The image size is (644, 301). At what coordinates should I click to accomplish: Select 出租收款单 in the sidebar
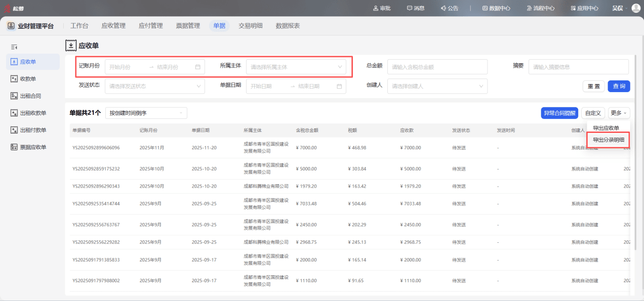(33, 113)
